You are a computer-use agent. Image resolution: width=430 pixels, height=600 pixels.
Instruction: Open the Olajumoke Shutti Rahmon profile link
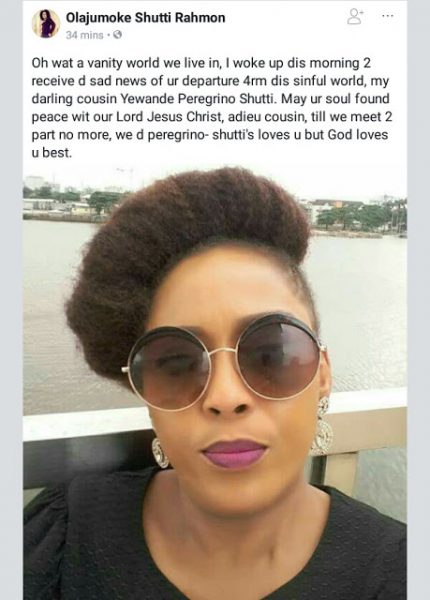coord(145,18)
